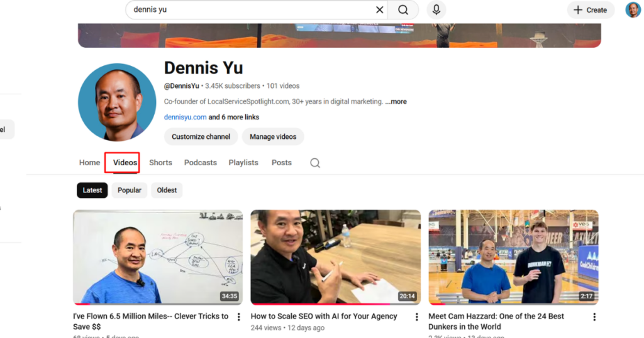
Task: Click the @DennisYu channel handle
Action: tap(182, 86)
